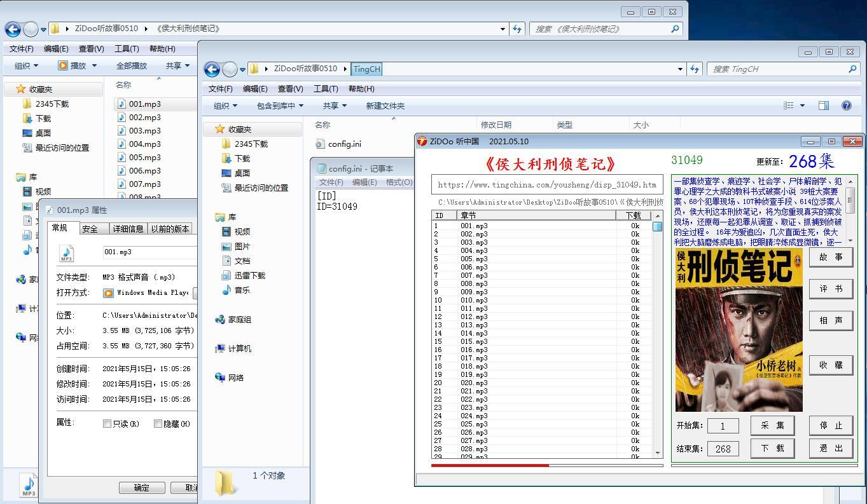The width and height of the screenshot is (867, 504).
Task: Click the book cover image 刑侦笔记
Action: coord(739,330)
